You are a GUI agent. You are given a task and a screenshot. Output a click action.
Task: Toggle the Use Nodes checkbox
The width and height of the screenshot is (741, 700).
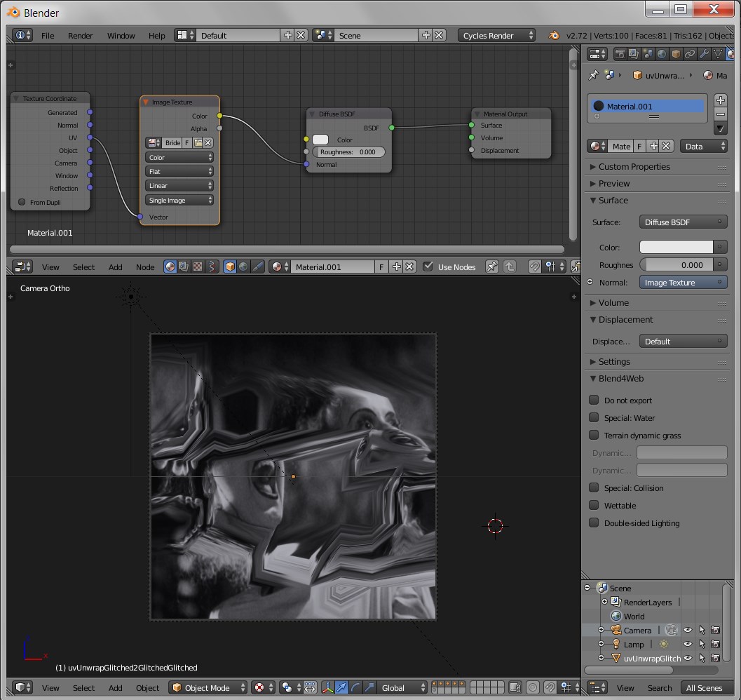[x=428, y=267]
